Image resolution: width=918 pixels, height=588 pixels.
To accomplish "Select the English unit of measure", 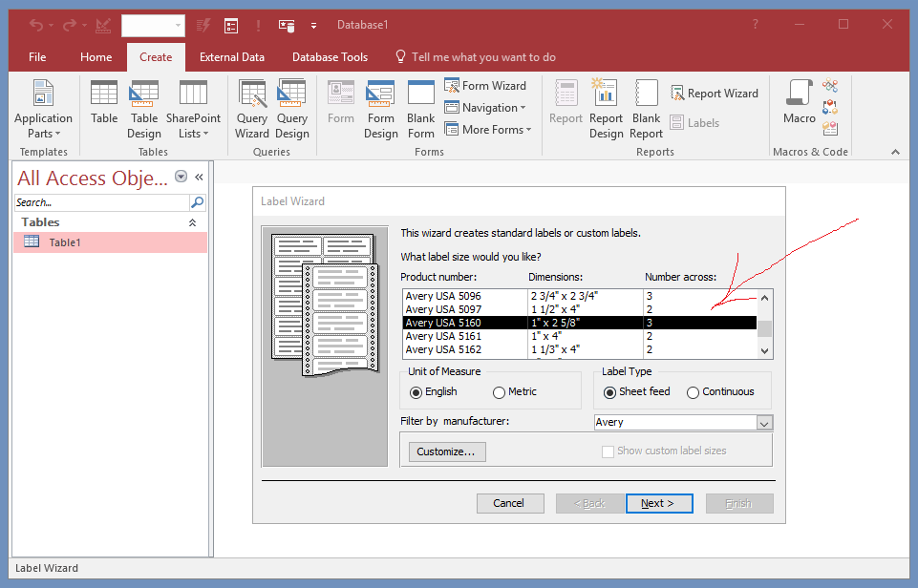I will [434, 392].
